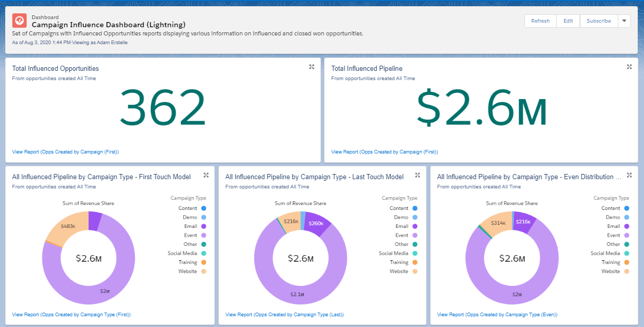Viewport: 644px width, 327px height.
Task: Click the Edit button
Action: click(x=568, y=21)
